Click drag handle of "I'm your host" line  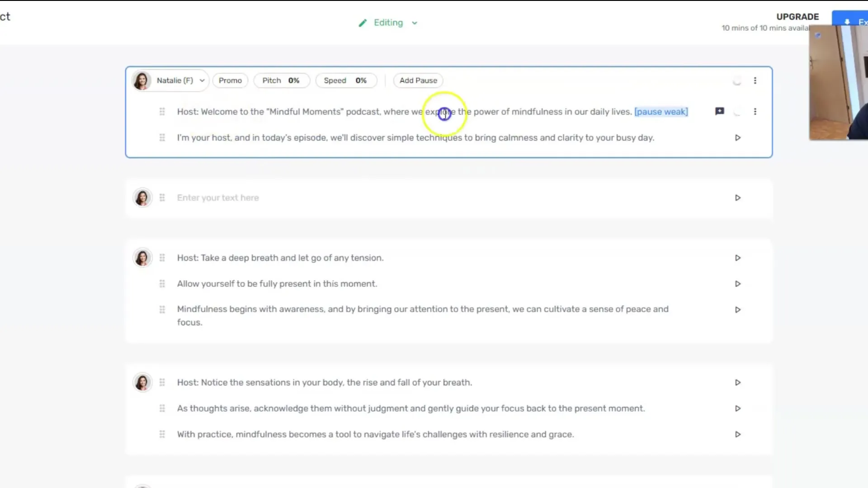[x=162, y=138]
